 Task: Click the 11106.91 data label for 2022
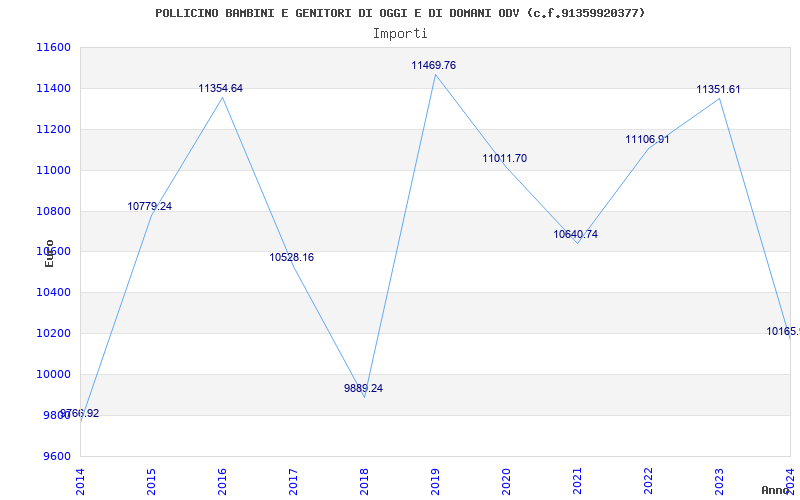coord(647,139)
